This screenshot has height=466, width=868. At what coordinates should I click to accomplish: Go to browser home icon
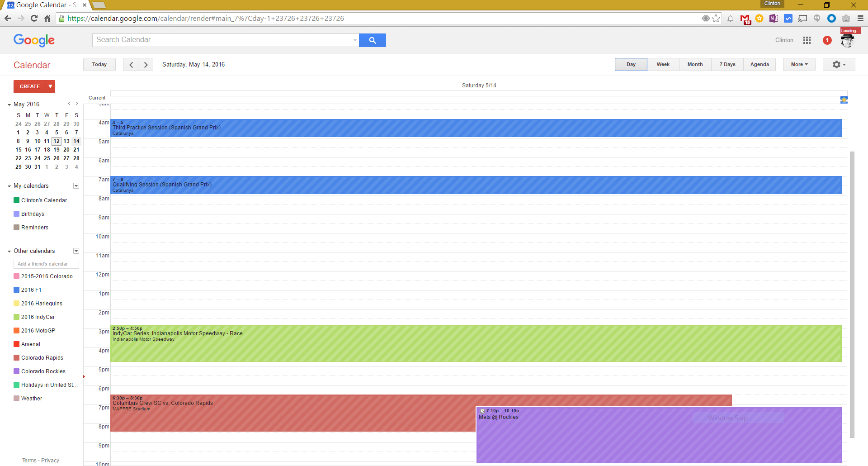[47, 19]
